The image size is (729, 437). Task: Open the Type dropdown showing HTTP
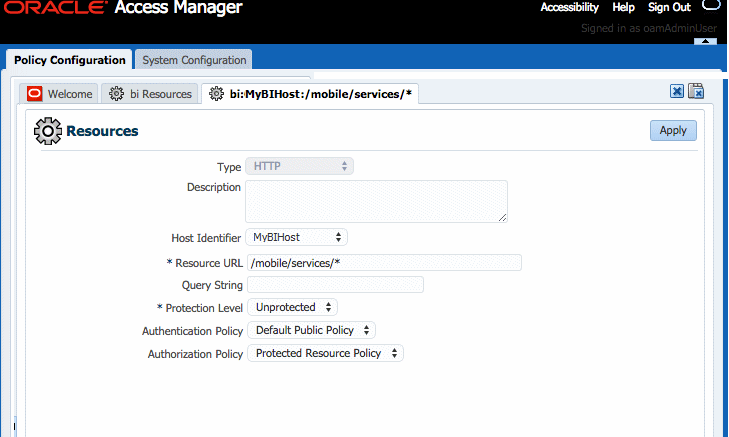pos(299,166)
